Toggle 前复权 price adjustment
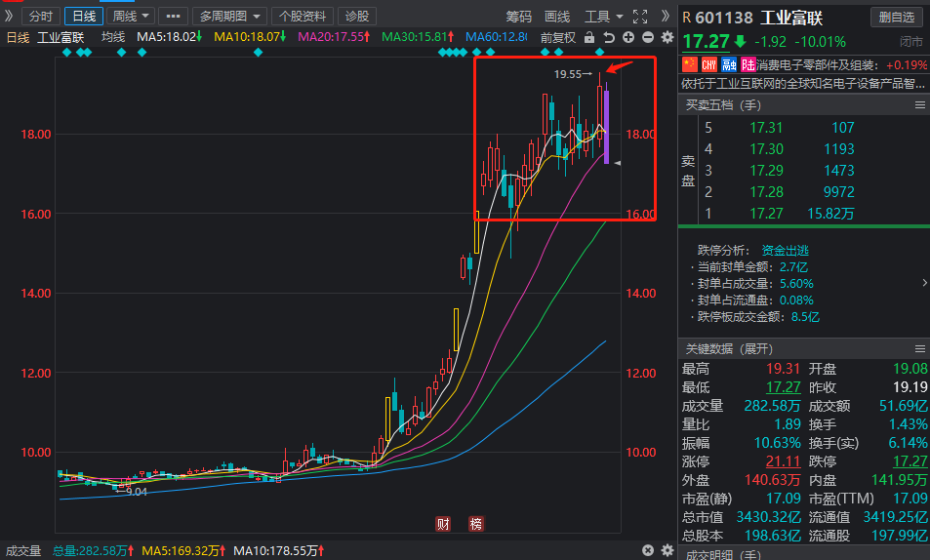 [x=557, y=37]
